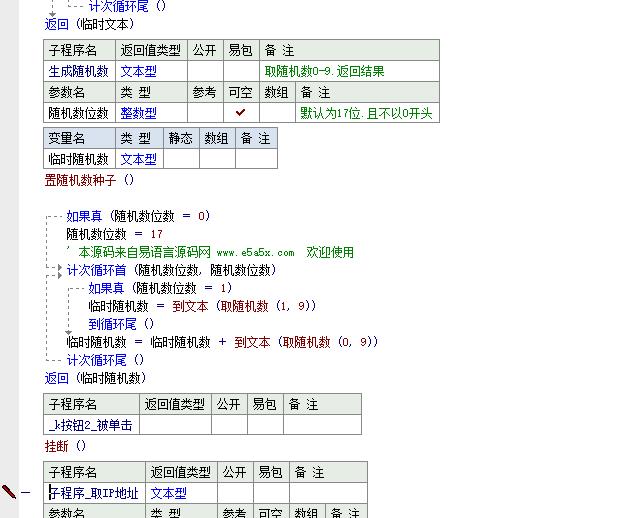Select the 生成随机数 subroutine name cell

(x=79, y=71)
